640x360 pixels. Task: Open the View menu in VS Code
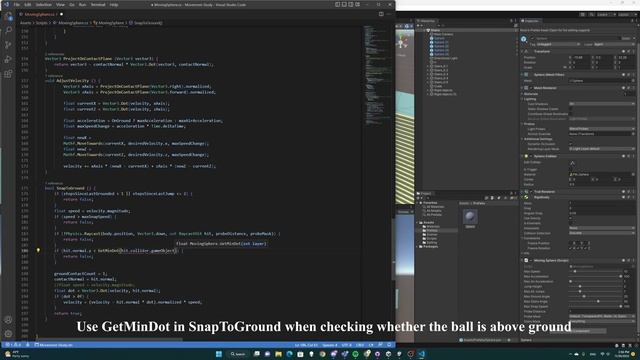60,4
